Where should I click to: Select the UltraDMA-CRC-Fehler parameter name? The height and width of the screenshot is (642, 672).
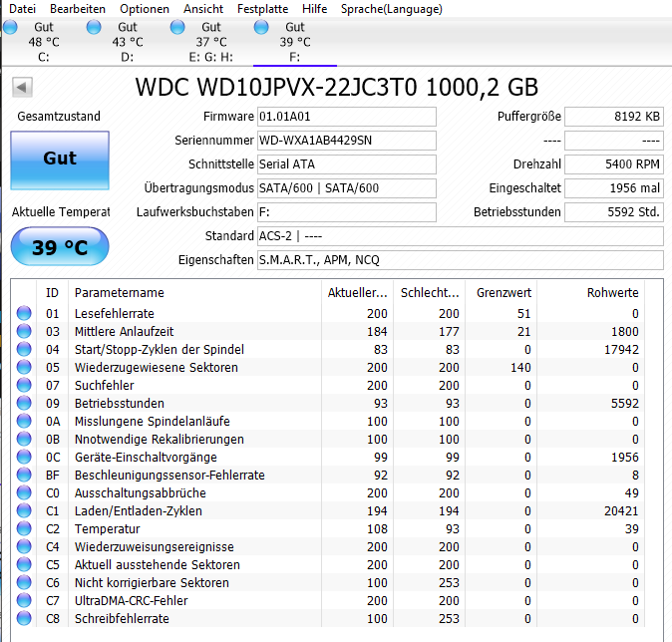click(x=132, y=601)
